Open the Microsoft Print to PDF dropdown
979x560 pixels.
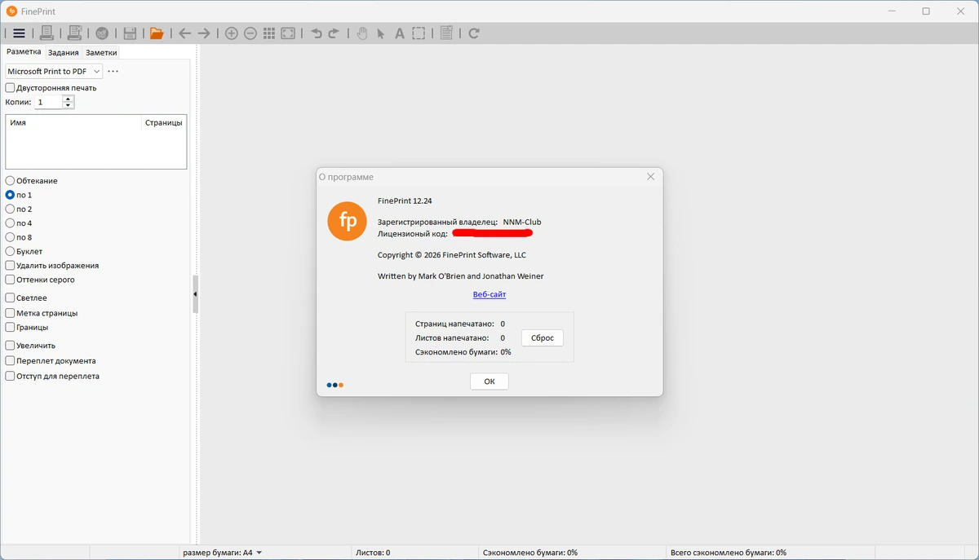click(x=54, y=72)
